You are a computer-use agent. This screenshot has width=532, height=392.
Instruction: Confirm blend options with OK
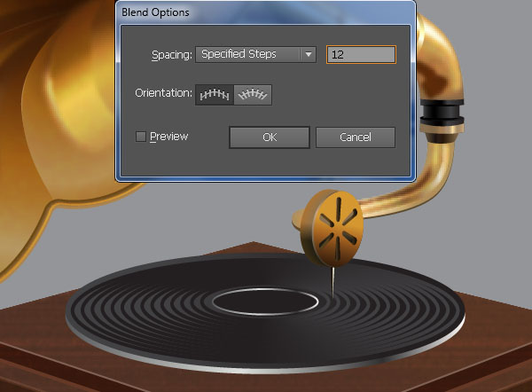[x=270, y=137]
